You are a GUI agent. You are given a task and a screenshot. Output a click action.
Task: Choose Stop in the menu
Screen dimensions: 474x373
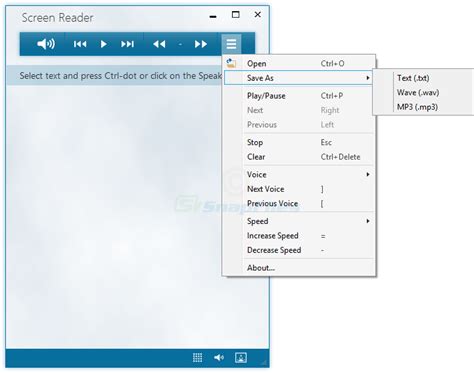click(x=299, y=142)
